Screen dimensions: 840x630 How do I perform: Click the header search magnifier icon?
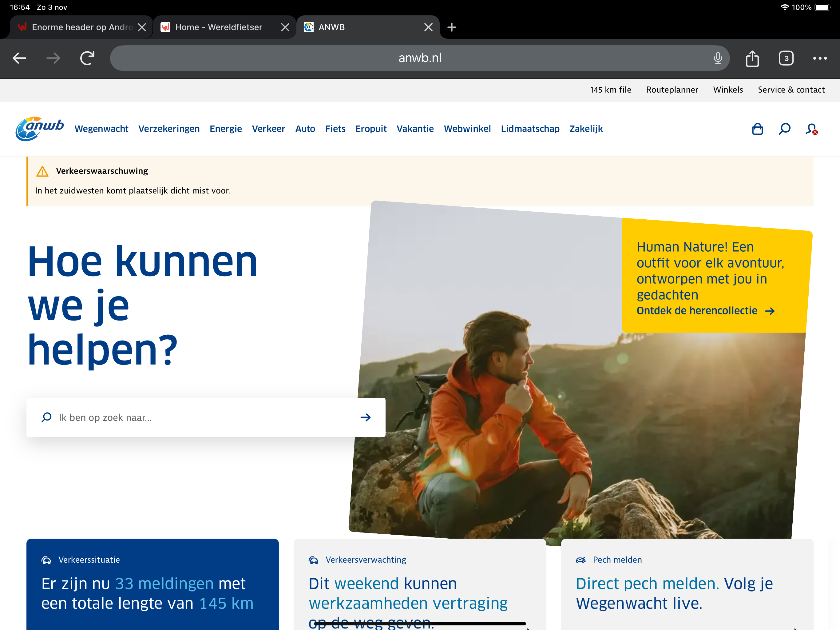784,129
